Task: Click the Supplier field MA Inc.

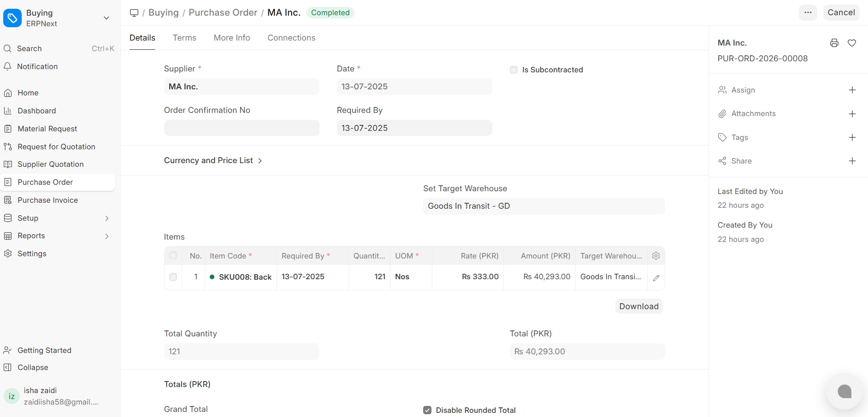Action: point(242,87)
